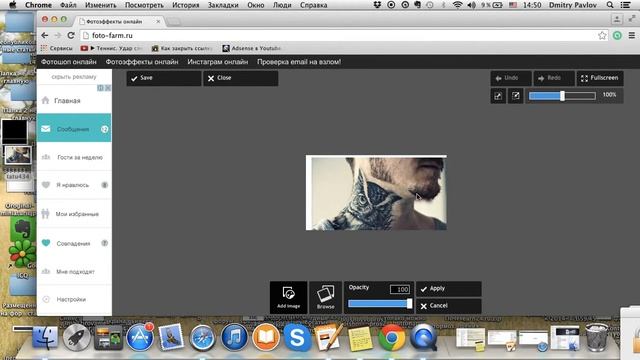Open Фотоэффекты онлайн menu item
Image resolution: width=640 pixels, height=360 pixels.
(x=142, y=62)
